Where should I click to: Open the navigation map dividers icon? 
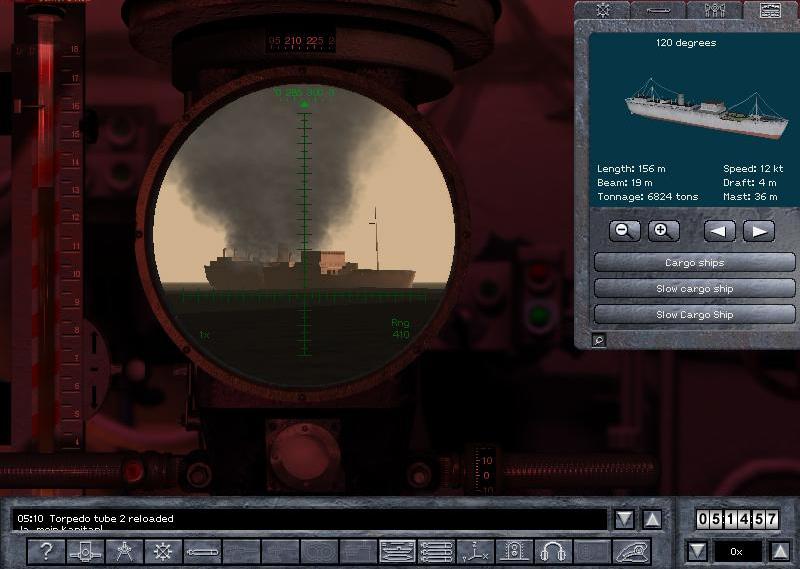[124, 551]
